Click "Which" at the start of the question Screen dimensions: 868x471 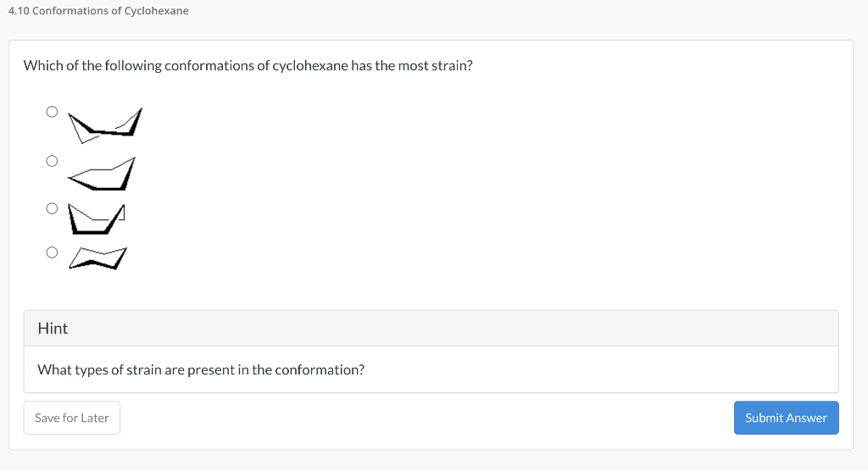[x=40, y=65]
